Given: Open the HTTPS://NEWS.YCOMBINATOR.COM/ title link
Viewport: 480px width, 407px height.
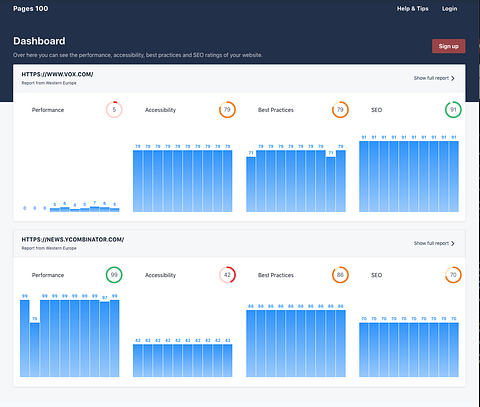Looking at the screenshot, I should click(x=73, y=239).
